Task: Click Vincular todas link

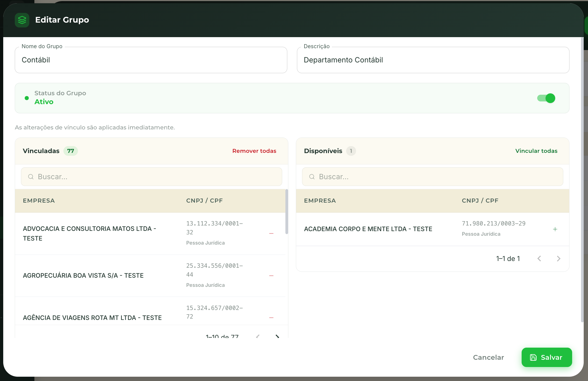Action: pyautogui.click(x=536, y=151)
